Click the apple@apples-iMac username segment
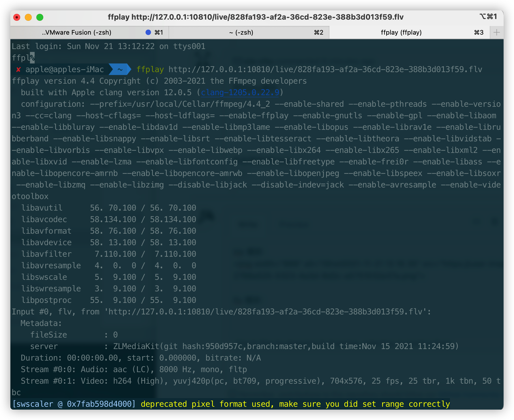This screenshot has width=514, height=420. pyautogui.click(x=64, y=69)
